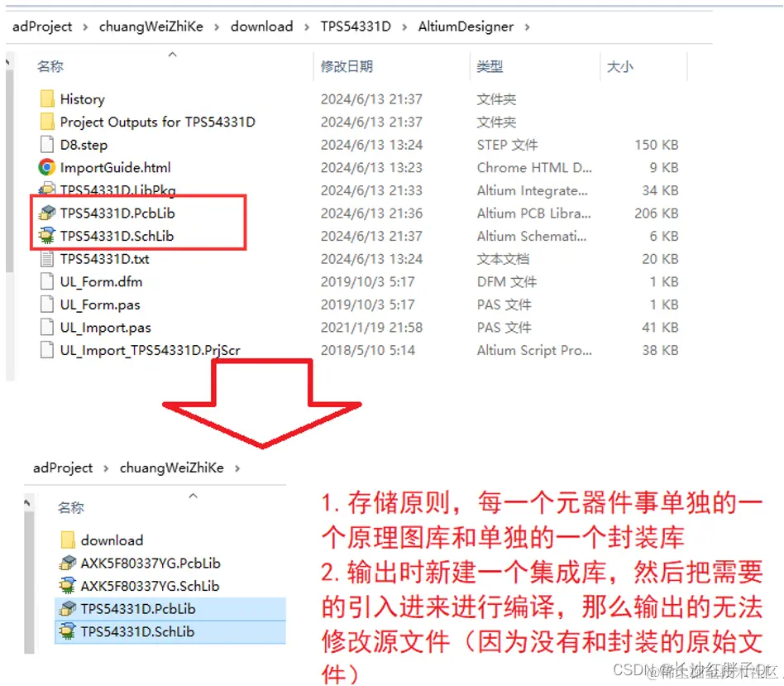The image size is (784, 686).
Task: Click the UL_Import.pas file icon
Action: point(47,327)
